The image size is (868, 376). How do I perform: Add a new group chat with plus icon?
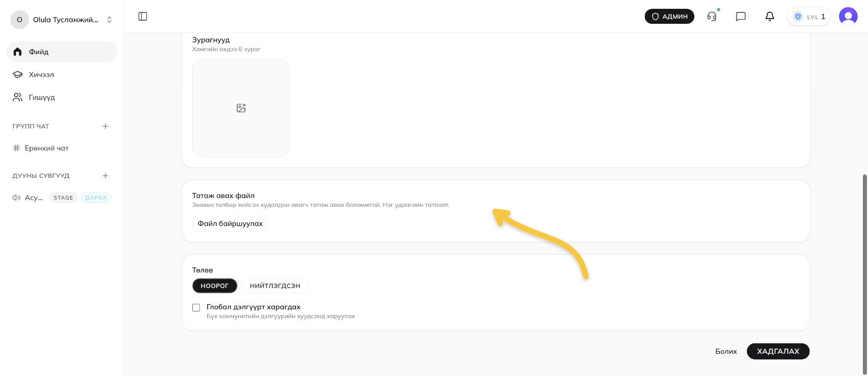tap(105, 126)
